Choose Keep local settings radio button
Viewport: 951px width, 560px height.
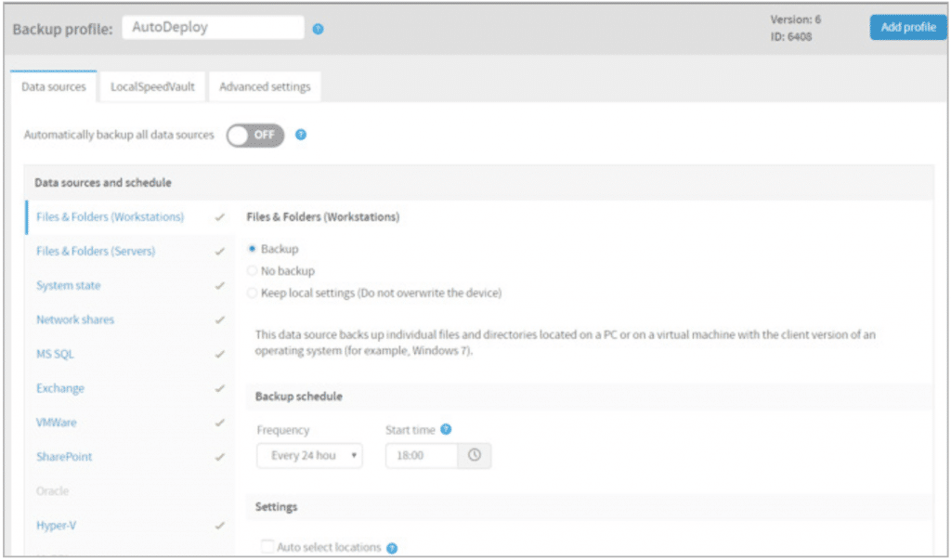[252, 293]
